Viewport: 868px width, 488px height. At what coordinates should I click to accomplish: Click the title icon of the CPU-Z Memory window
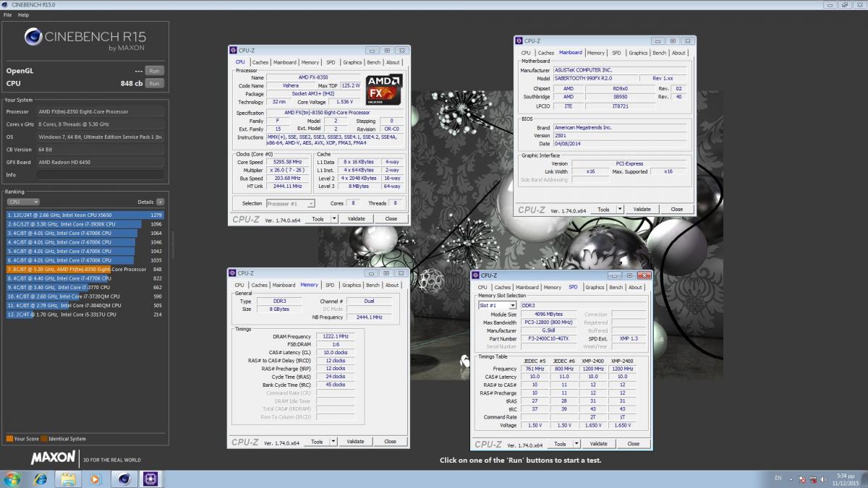point(233,273)
